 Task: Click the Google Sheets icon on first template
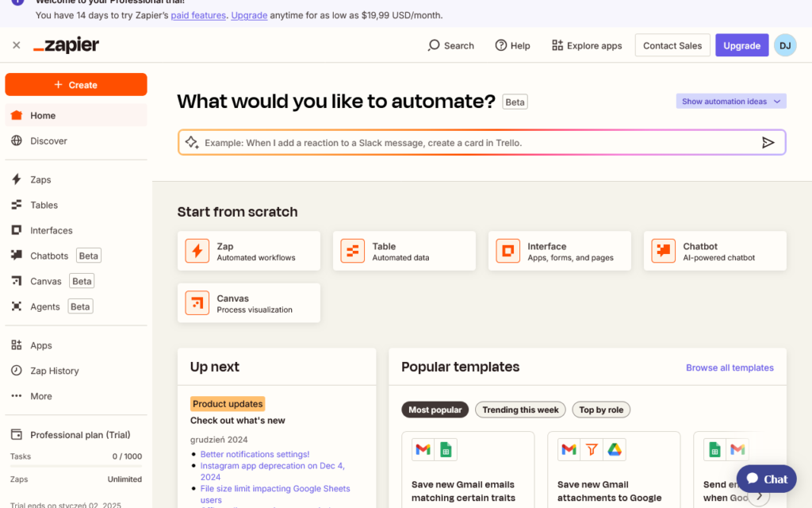point(446,449)
